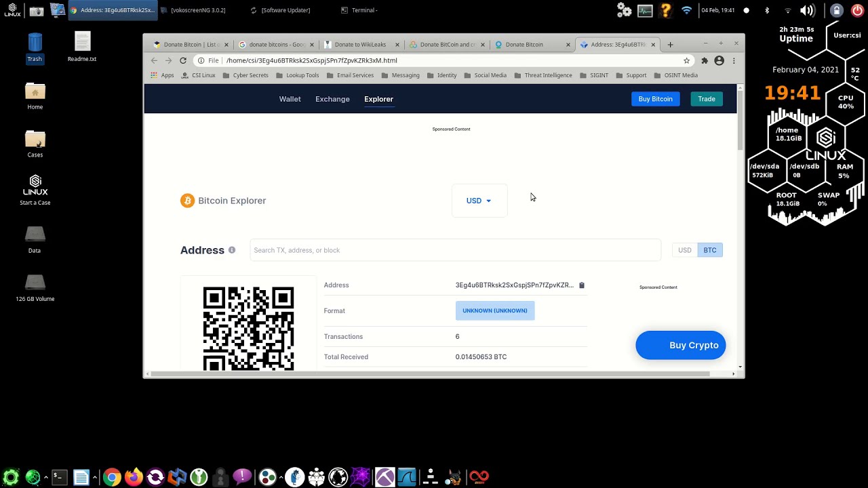Image resolution: width=868 pixels, height=488 pixels.
Task: Open a new Chrome tab
Action: (x=670, y=45)
